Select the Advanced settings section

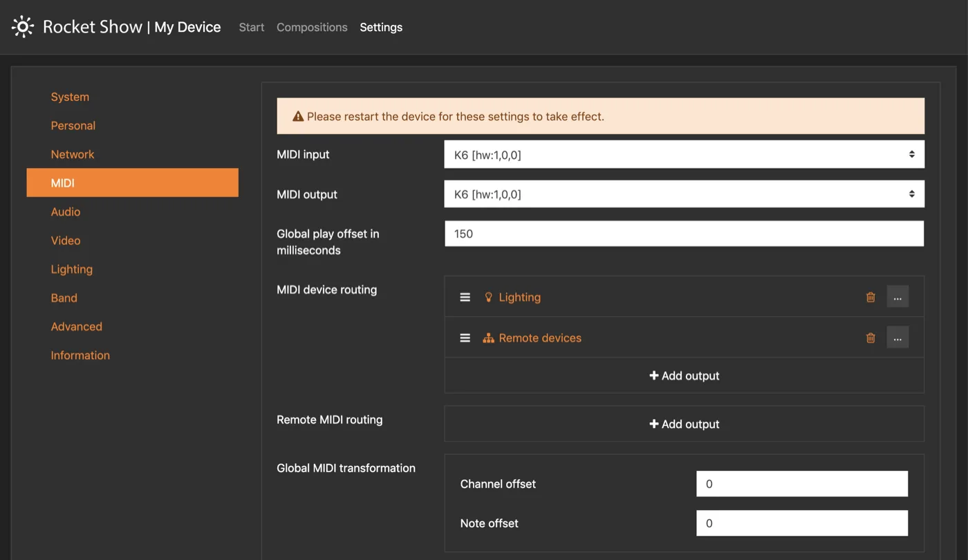pyautogui.click(x=77, y=326)
